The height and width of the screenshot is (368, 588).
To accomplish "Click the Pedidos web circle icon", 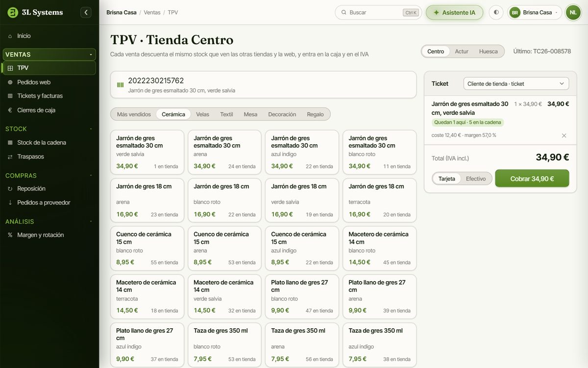I will coord(10,82).
